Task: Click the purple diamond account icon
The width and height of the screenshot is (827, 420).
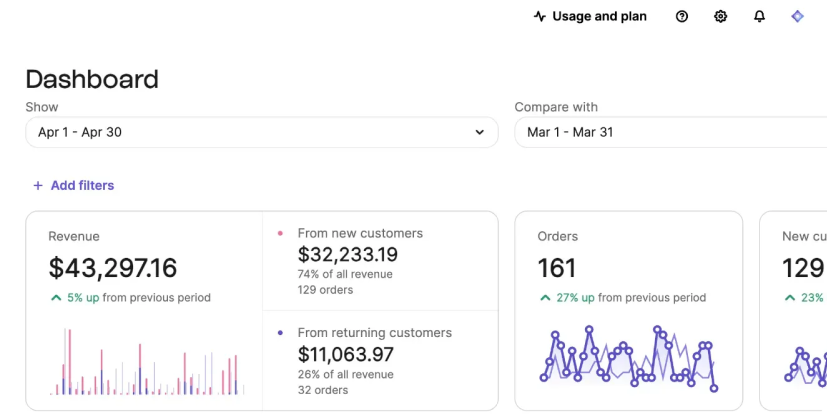Action: coord(797,17)
